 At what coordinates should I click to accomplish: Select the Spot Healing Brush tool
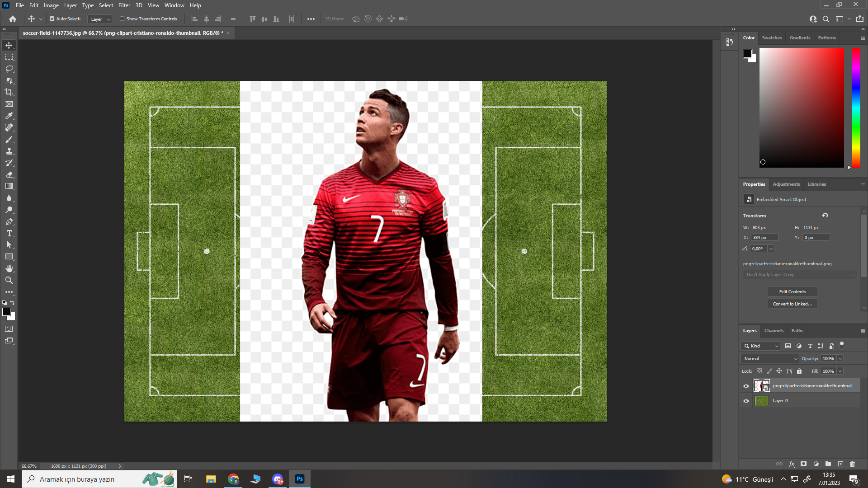[x=9, y=127]
